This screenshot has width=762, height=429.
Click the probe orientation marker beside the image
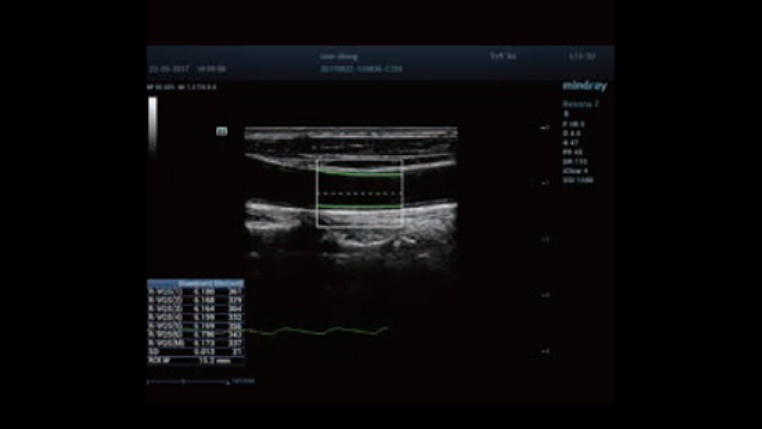click(x=221, y=130)
